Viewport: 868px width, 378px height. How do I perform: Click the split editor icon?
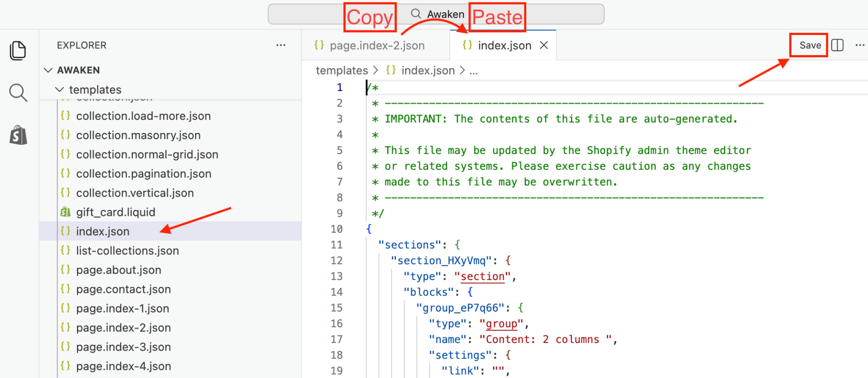837,45
